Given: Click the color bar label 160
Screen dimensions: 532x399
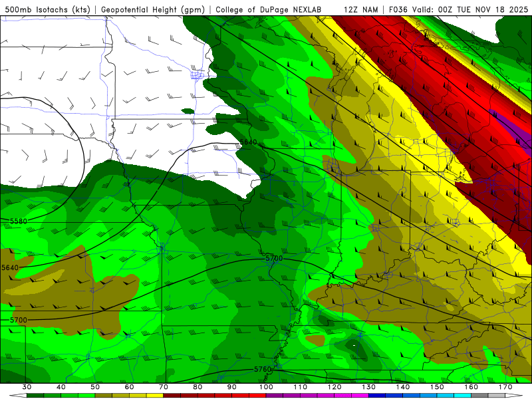Looking at the screenshot, I should [x=471, y=387].
